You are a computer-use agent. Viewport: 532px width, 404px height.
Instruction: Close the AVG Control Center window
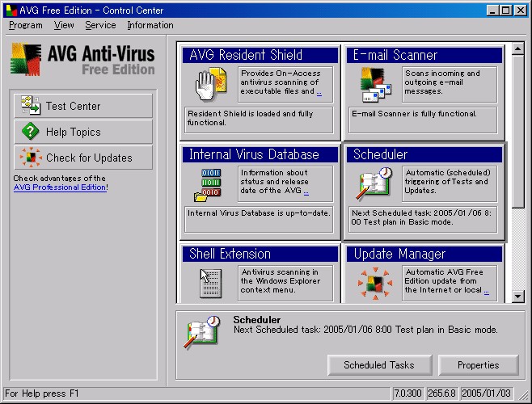520,11
